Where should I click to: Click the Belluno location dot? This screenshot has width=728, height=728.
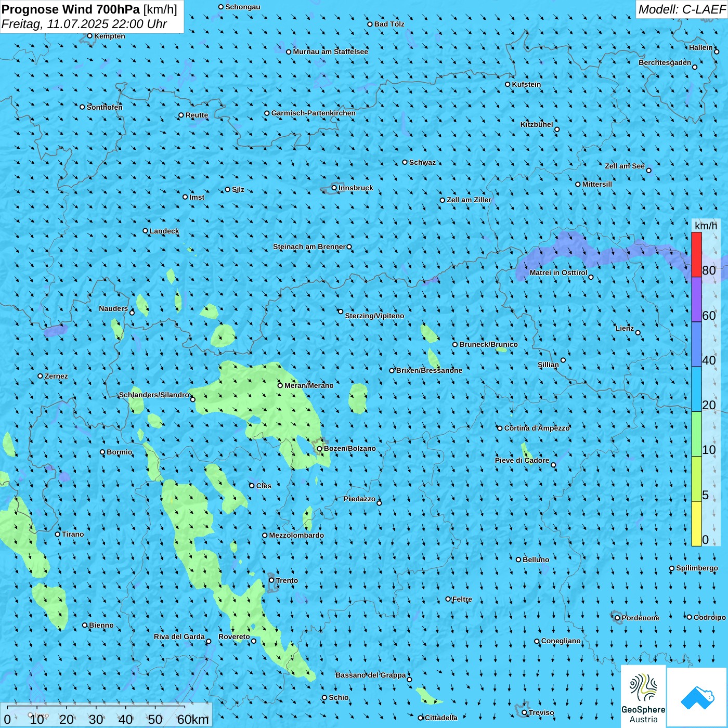point(518,560)
